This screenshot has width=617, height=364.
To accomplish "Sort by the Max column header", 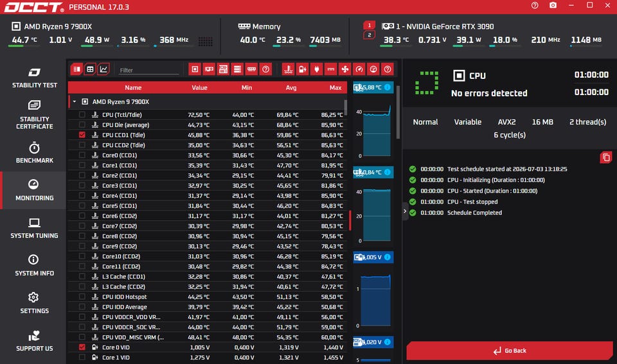I will (x=335, y=88).
